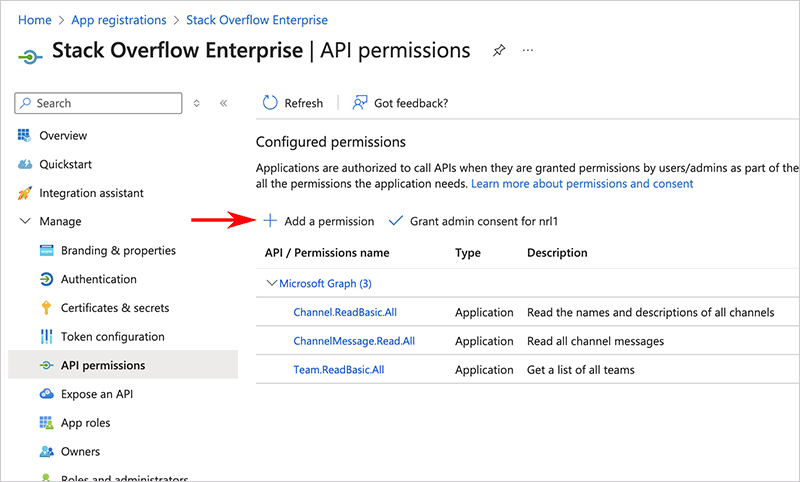Viewport: 800px width, 482px height.
Task: Open Token configuration page
Action: pyautogui.click(x=112, y=337)
